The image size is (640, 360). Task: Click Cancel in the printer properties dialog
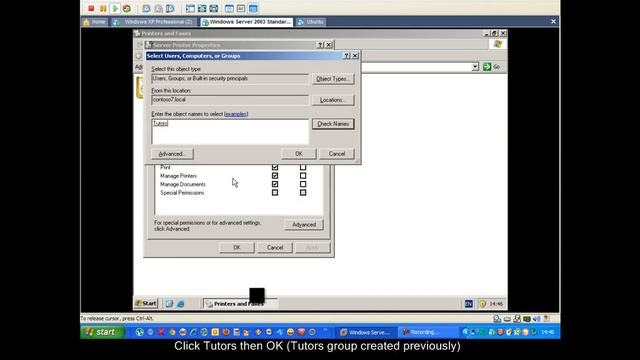[x=275, y=247]
